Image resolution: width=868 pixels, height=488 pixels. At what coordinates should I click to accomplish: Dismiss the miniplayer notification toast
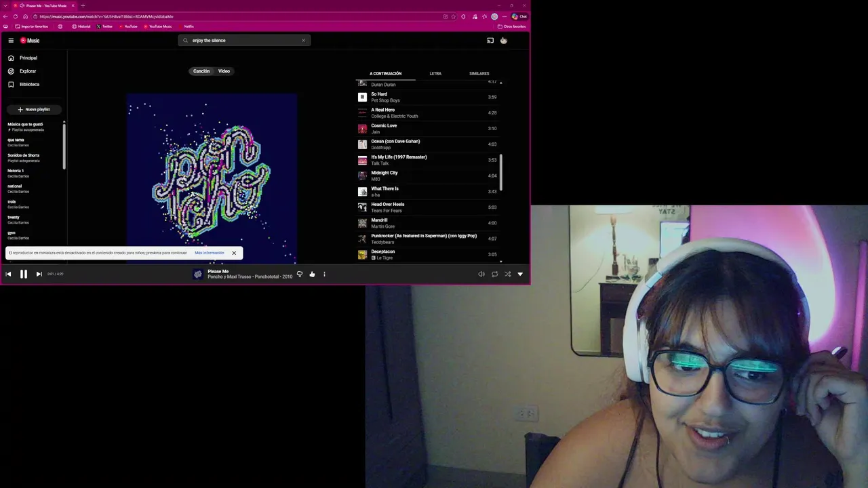234,253
